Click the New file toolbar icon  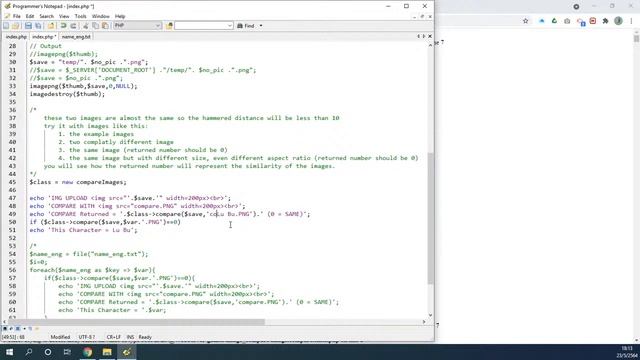(x=6, y=26)
